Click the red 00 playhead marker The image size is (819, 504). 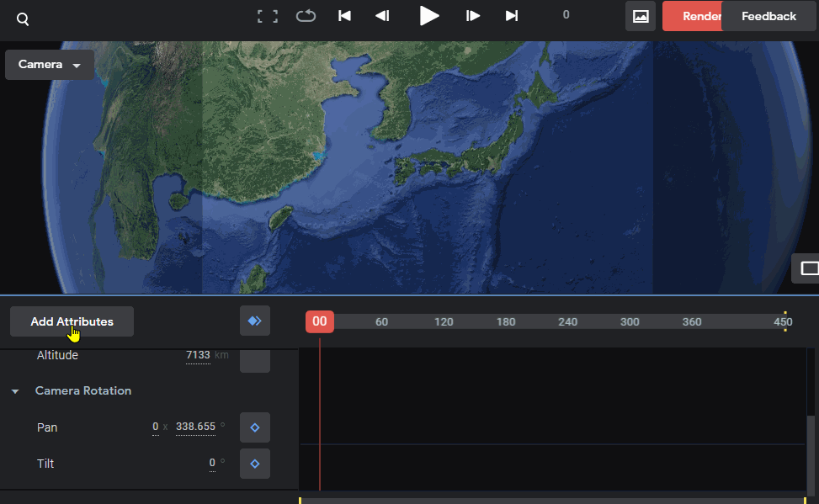[x=320, y=321]
